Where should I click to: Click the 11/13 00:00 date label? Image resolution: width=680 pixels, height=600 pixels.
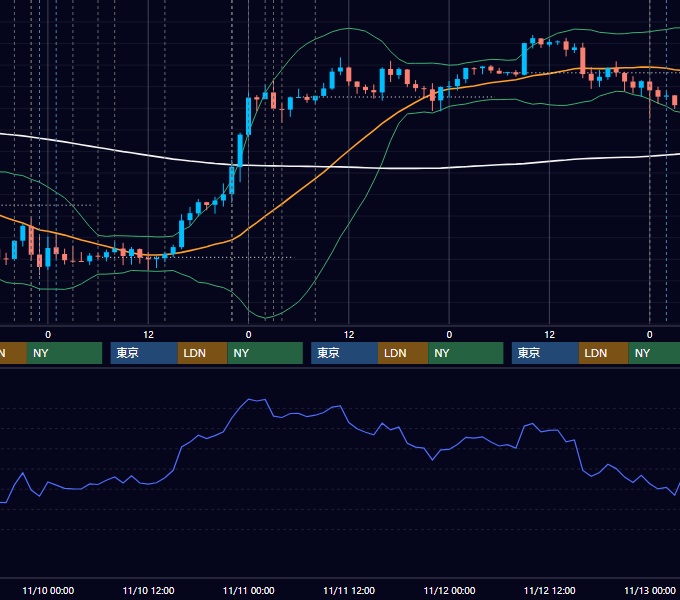pyautogui.click(x=650, y=590)
